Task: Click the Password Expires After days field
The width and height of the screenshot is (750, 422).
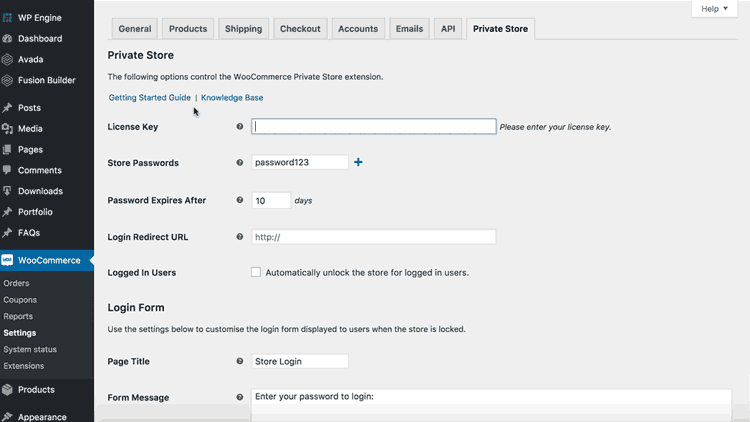Action: [x=271, y=200]
